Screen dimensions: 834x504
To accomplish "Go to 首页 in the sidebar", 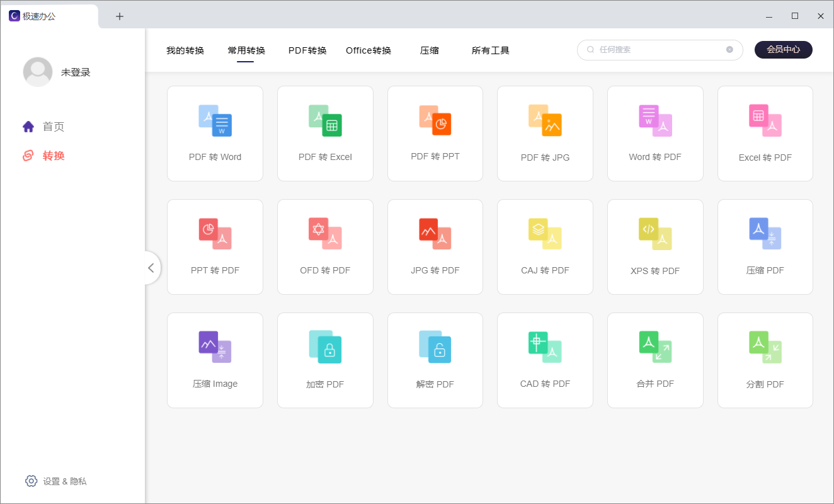I will 54,126.
